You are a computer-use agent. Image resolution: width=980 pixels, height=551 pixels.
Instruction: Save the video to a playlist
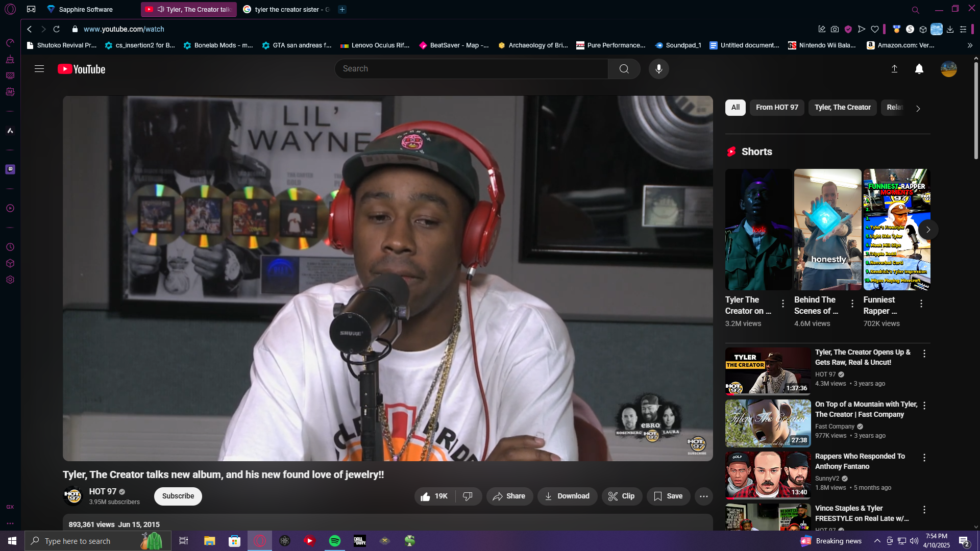[668, 496]
